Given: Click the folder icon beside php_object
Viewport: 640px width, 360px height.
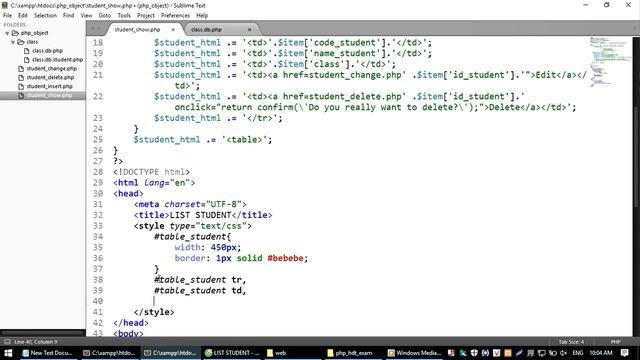Looking at the screenshot, I should 15,33.
